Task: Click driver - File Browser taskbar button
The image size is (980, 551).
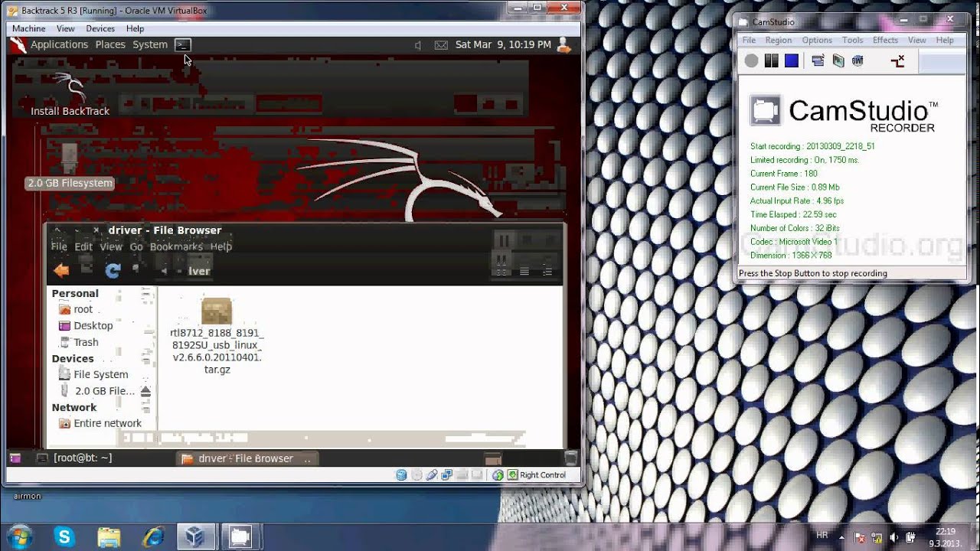Action: click(246, 458)
